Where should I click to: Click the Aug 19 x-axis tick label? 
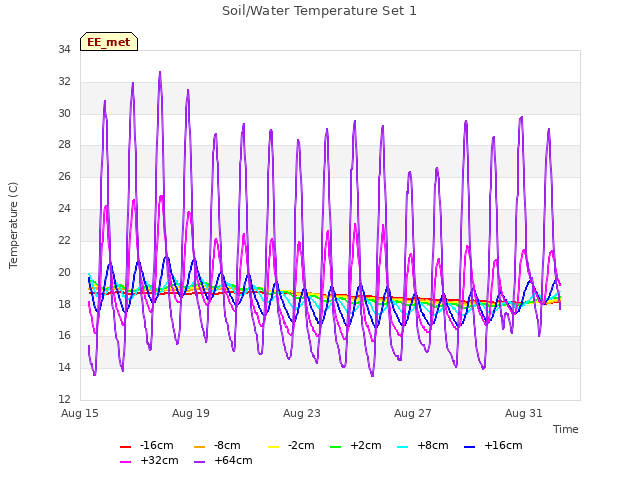191,413
